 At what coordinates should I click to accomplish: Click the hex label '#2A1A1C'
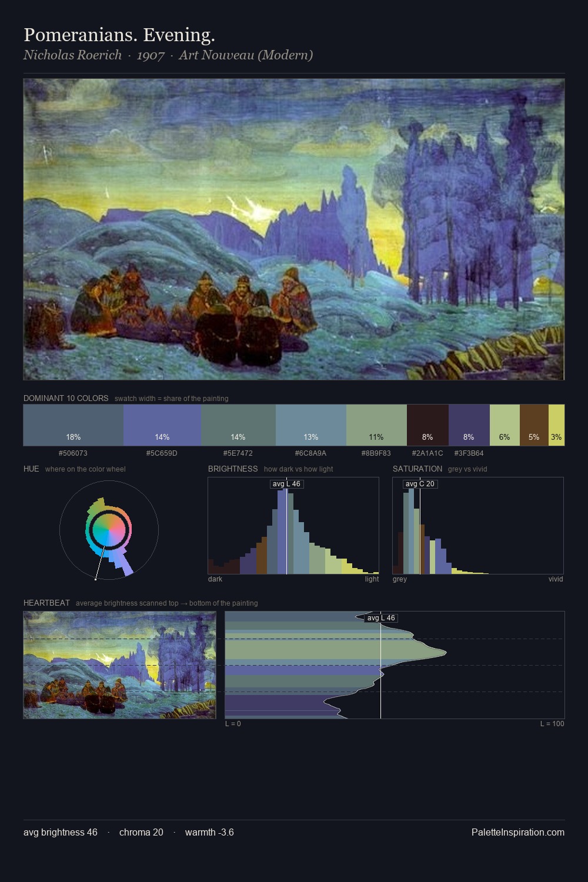tap(427, 453)
